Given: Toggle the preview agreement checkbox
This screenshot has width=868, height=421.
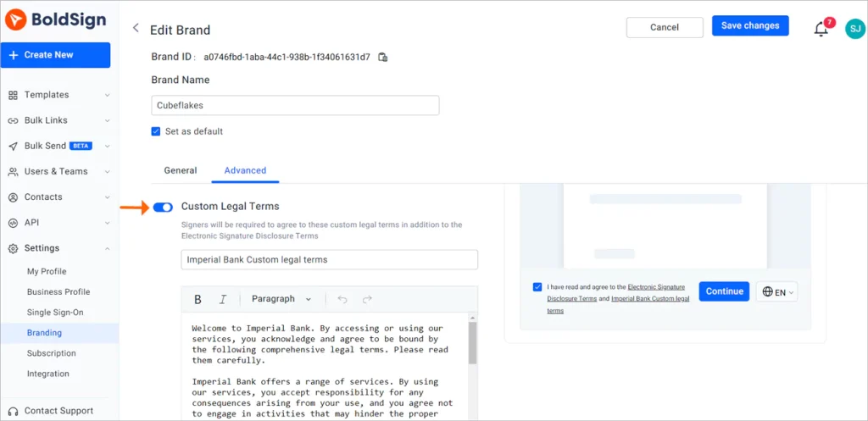Looking at the screenshot, I should click(537, 287).
